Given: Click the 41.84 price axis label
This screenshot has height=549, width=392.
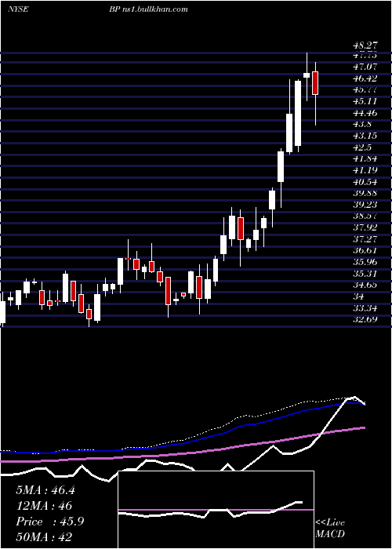Looking at the screenshot, I should pyautogui.click(x=365, y=158).
